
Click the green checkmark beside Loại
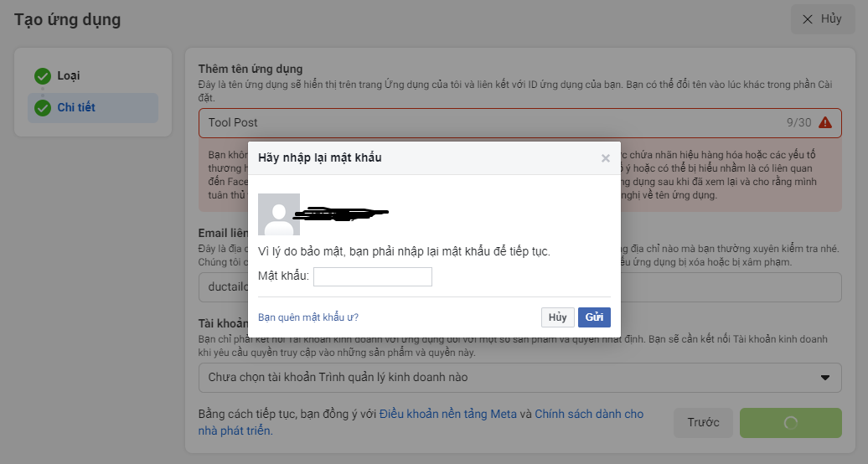(43, 76)
